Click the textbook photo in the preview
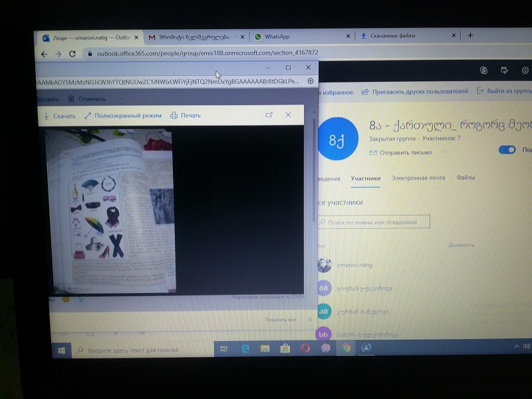This screenshot has height=399, width=532. click(x=110, y=211)
